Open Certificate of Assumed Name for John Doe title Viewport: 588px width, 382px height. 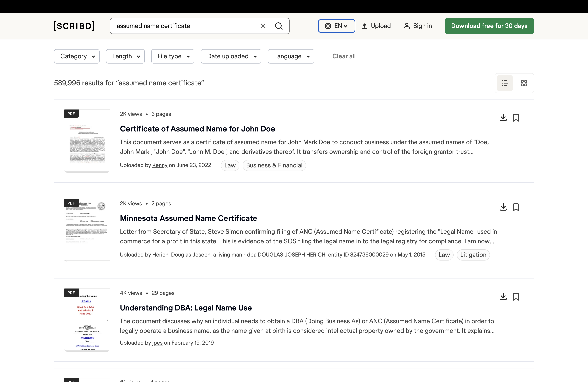pos(197,129)
